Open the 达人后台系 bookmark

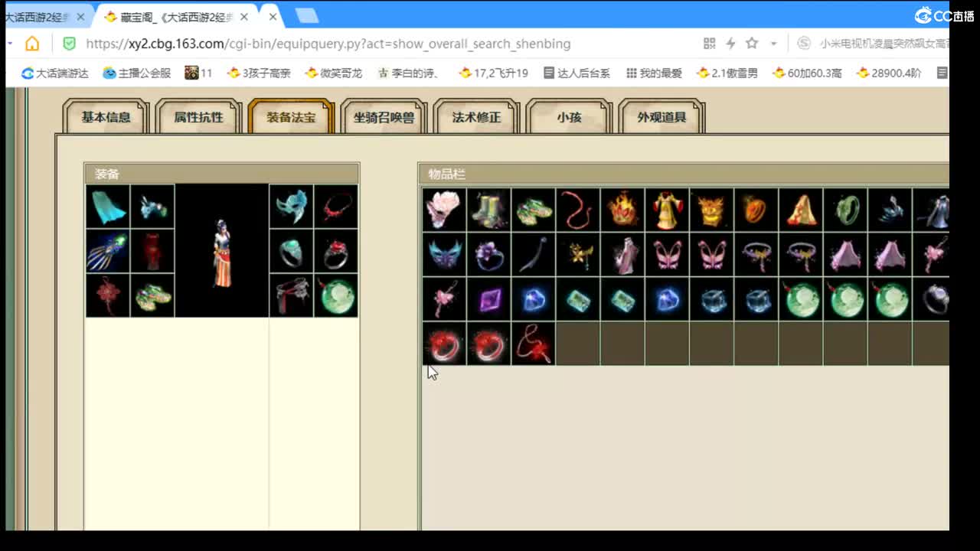577,73
